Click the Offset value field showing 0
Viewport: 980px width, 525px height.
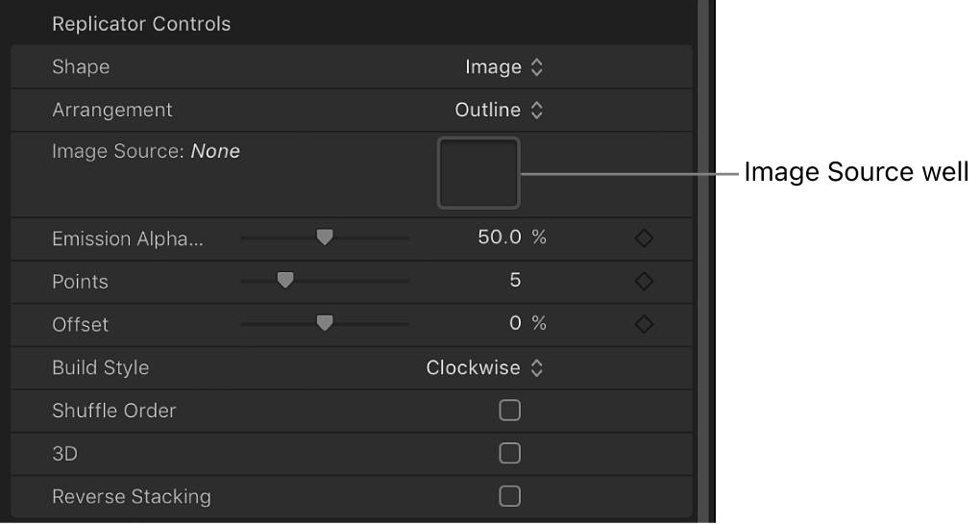pyautogui.click(x=515, y=325)
